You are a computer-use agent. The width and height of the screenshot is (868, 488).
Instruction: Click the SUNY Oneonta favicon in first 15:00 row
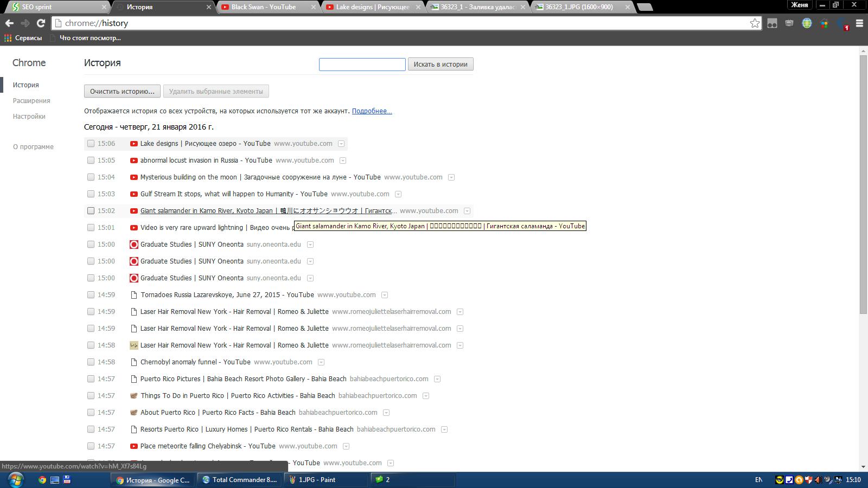point(133,245)
